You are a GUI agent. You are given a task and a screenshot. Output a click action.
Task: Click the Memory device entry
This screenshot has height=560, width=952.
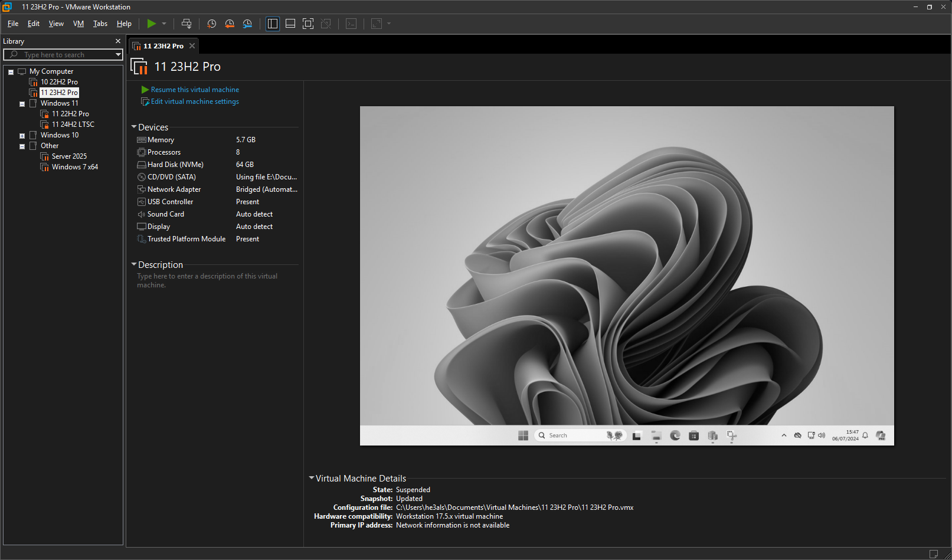[x=161, y=140]
